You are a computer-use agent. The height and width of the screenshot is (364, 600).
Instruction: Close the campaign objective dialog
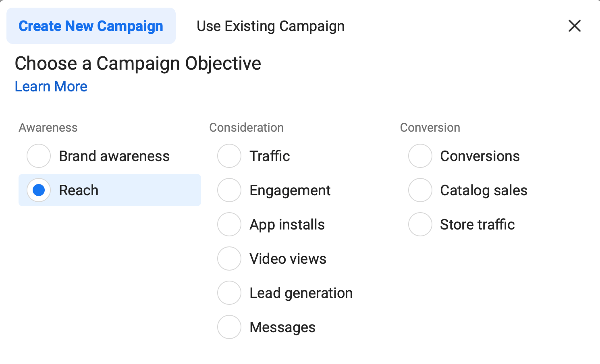click(x=574, y=26)
